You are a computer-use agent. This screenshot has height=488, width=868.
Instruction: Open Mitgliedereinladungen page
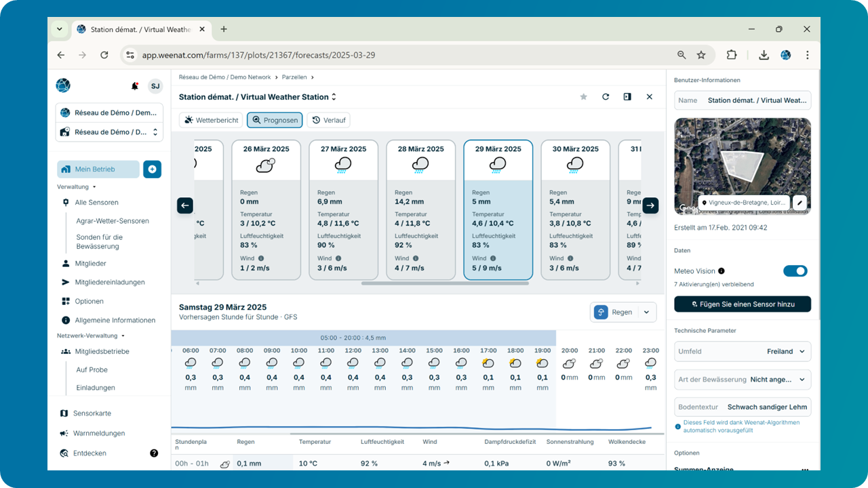pos(103,282)
